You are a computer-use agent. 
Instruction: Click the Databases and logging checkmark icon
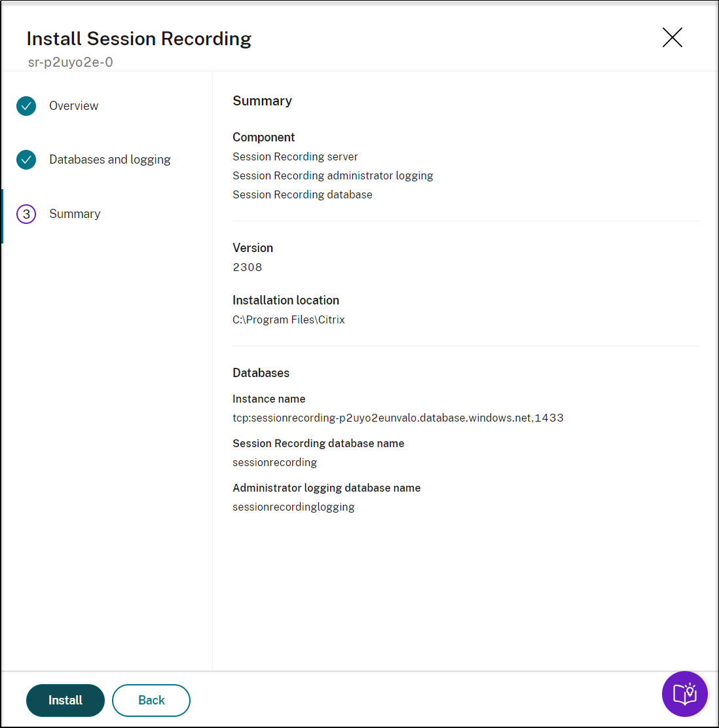(26, 160)
